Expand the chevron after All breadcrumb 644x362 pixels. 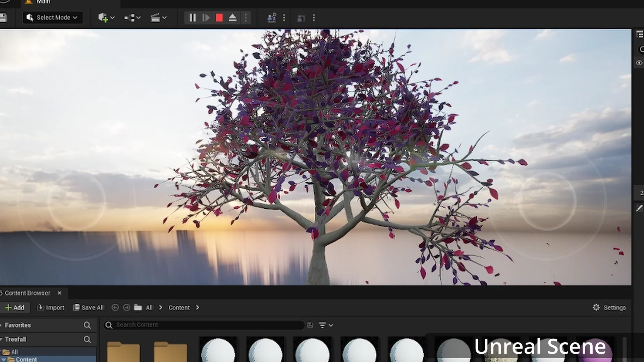[x=160, y=307]
